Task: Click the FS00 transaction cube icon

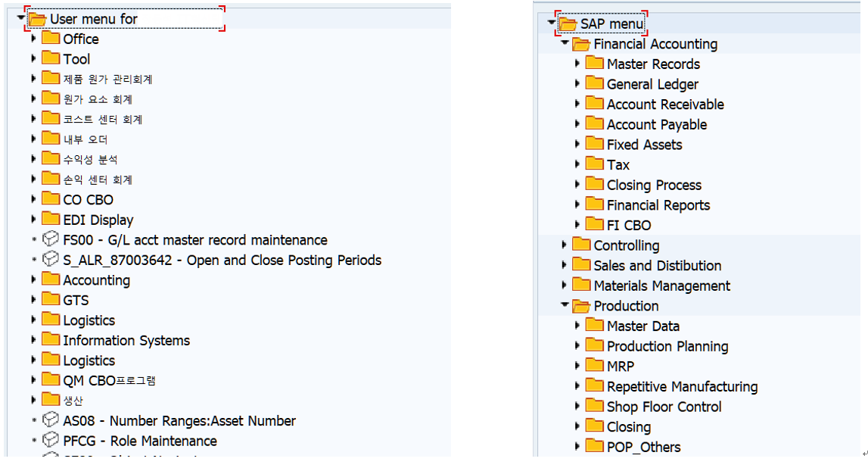Action: point(51,239)
